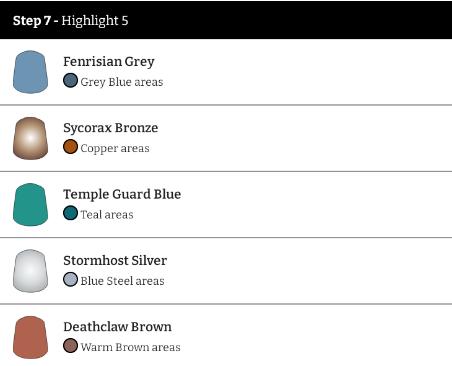Open the Stormhost Silver paint name
The height and width of the screenshot is (366, 452).
tap(115, 260)
